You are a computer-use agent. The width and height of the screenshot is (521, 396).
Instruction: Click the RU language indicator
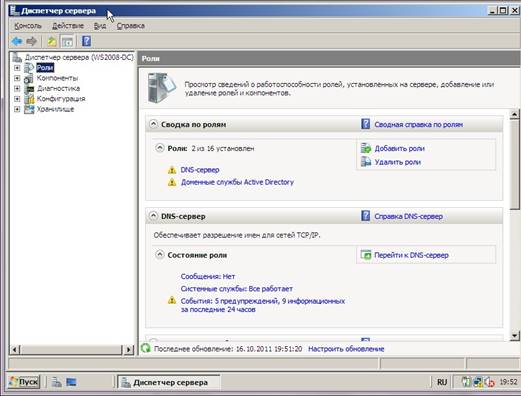442,382
